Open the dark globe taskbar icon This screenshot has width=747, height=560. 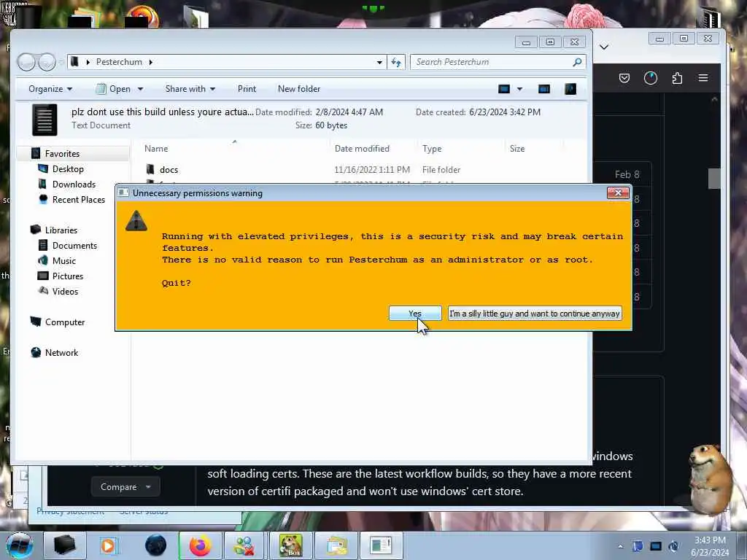(156, 545)
